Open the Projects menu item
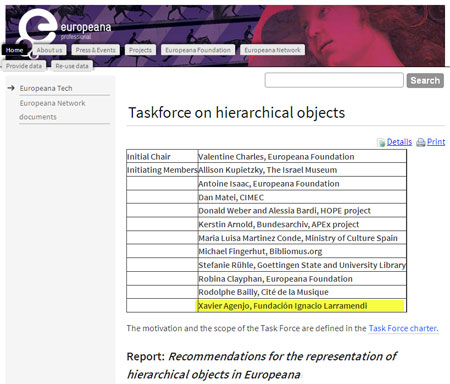The image size is (450, 384). tap(140, 50)
